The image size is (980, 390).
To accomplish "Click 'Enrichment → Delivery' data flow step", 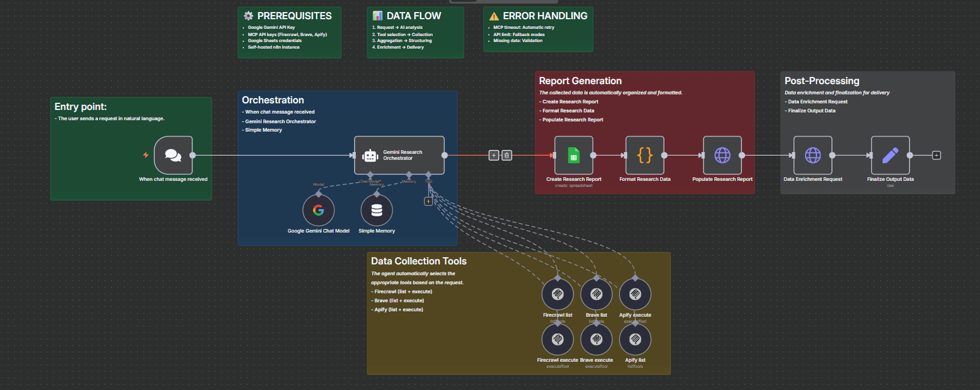I will tap(400, 47).
